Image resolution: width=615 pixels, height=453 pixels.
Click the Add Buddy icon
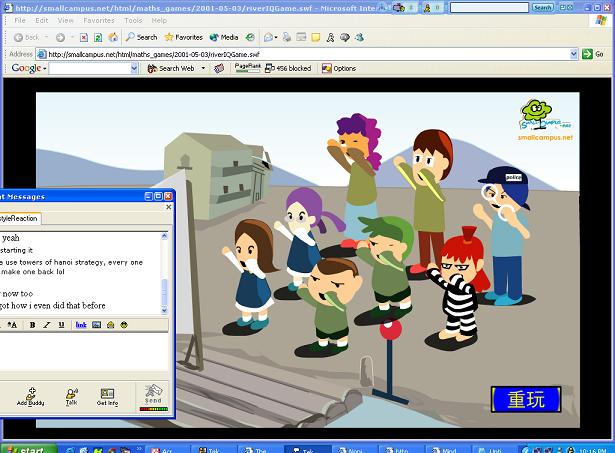[x=30, y=396]
